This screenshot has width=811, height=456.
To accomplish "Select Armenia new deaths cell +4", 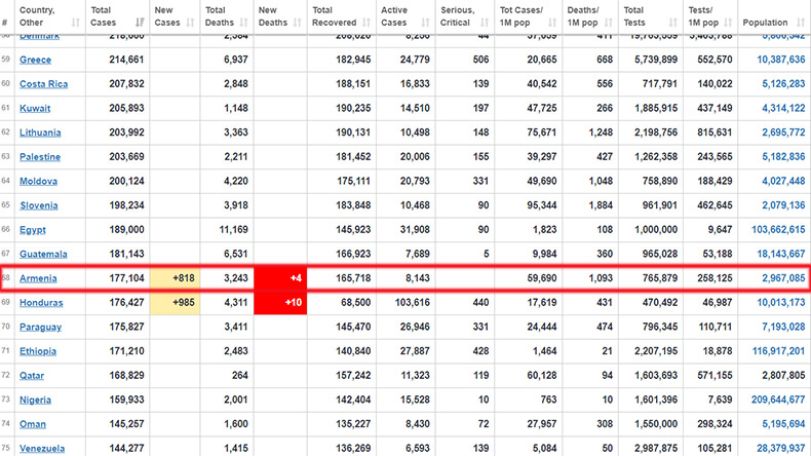I will coord(280,279).
